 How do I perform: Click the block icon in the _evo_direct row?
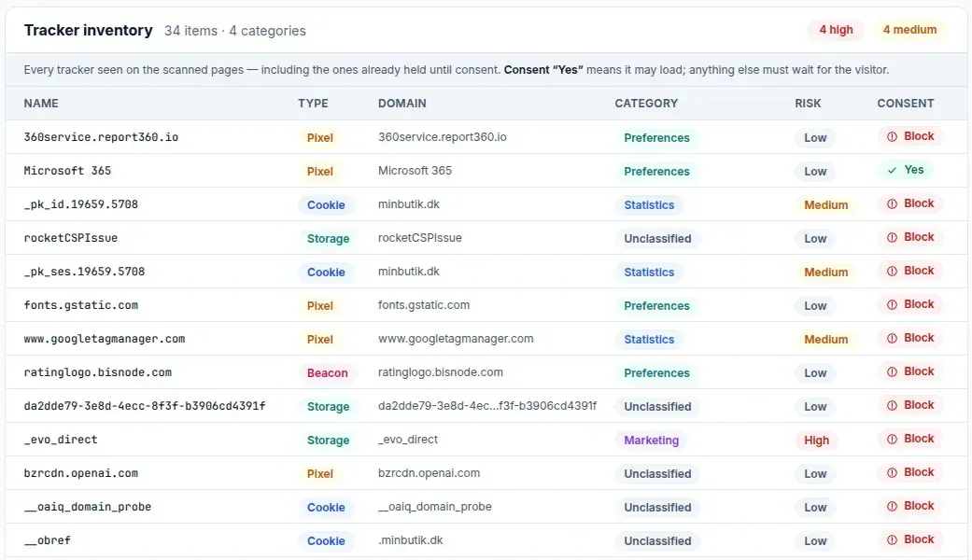[x=892, y=440]
